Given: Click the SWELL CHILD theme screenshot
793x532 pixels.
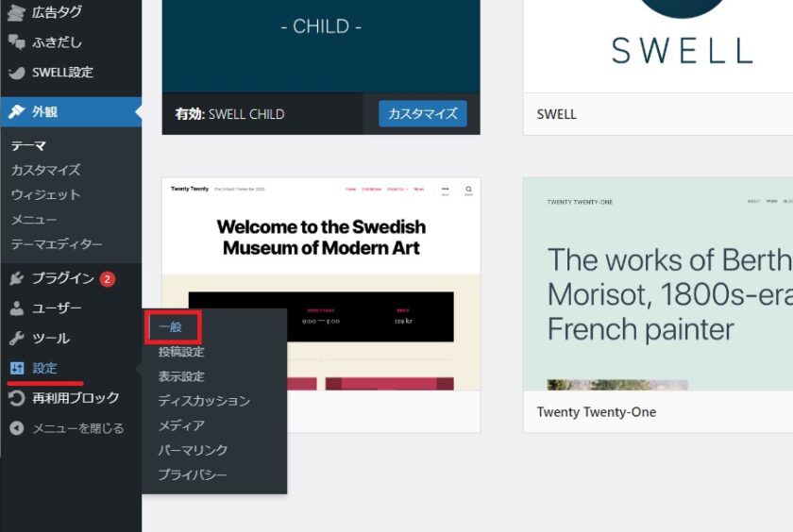Looking at the screenshot, I should (x=321, y=46).
